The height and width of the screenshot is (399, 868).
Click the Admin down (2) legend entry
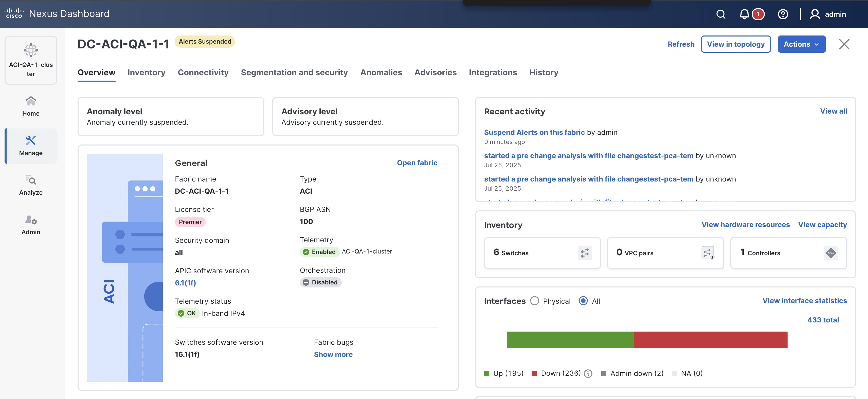pos(632,373)
